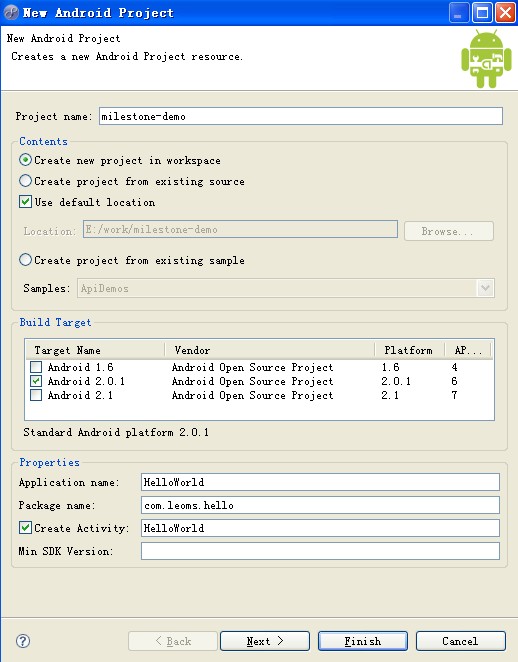This screenshot has height=662, width=518.
Task: Click the Android robot wizard image
Action: point(486,59)
